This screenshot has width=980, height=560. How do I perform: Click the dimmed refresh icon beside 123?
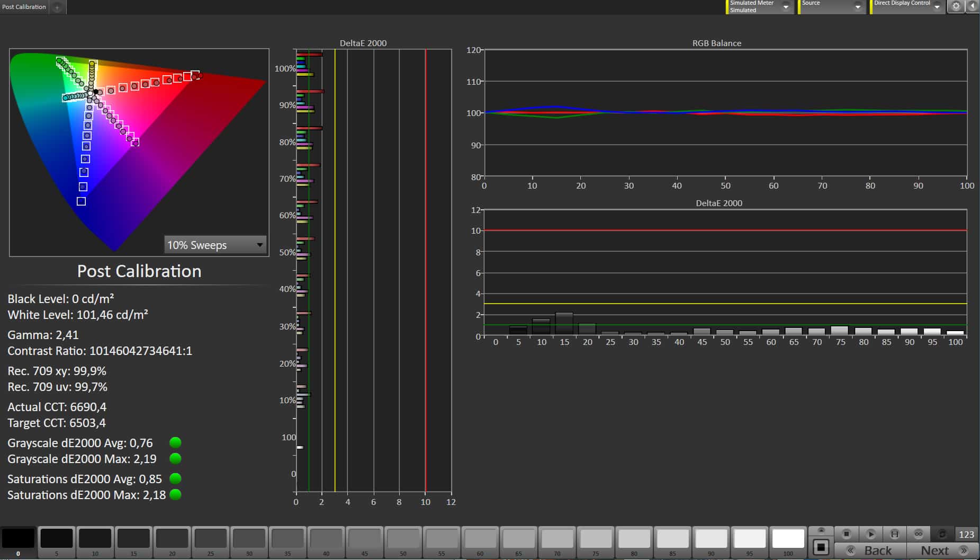pyautogui.click(x=942, y=534)
